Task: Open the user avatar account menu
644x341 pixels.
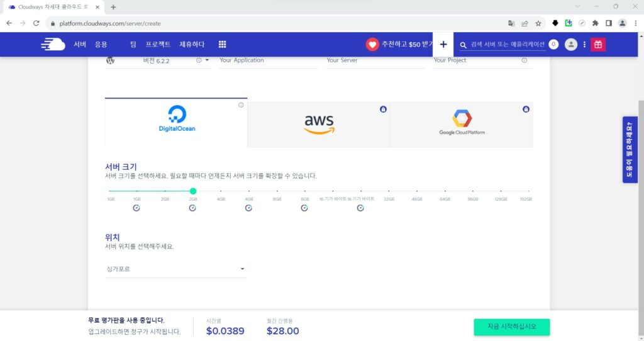Action: click(571, 45)
